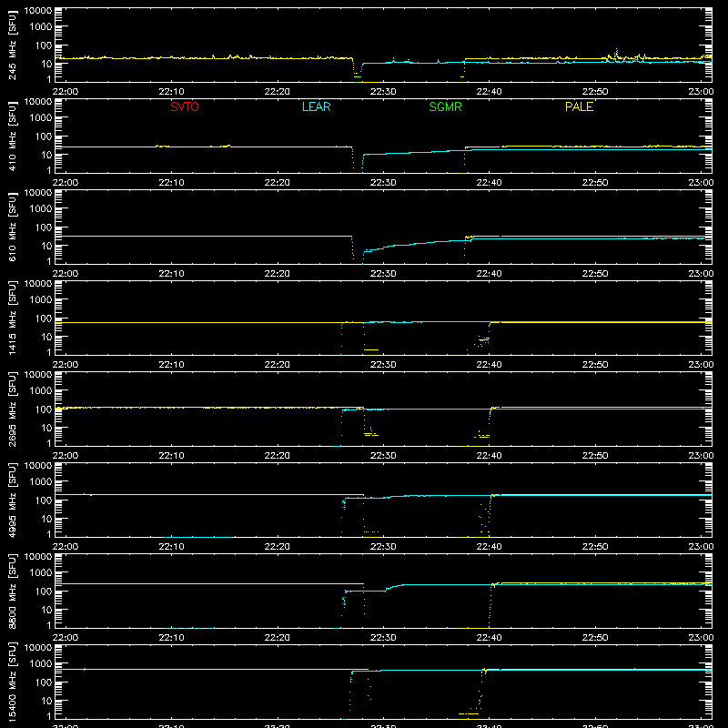Click the green SGMR station label
728x728 pixels.
pos(445,106)
